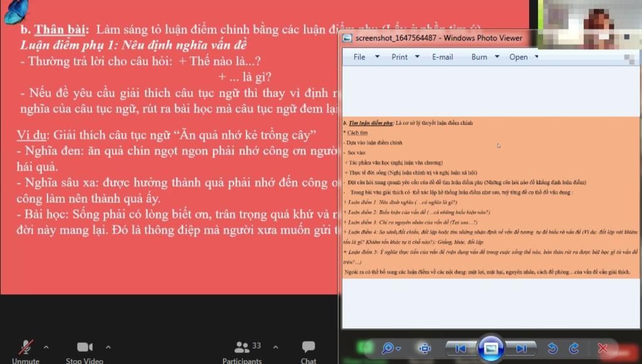Click the 'Thân bài' heading on slide
The height and width of the screenshot is (364, 642).
click(x=61, y=29)
